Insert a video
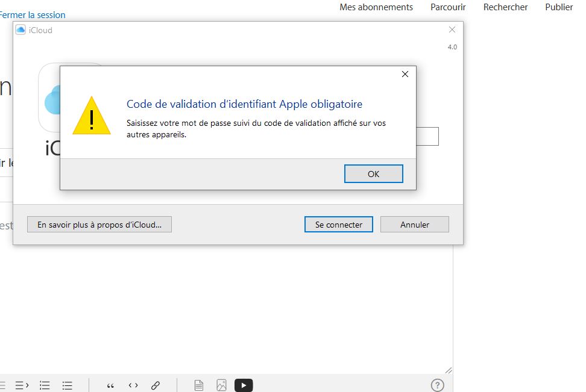This screenshot has width=586, height=392. coord(244,385)
